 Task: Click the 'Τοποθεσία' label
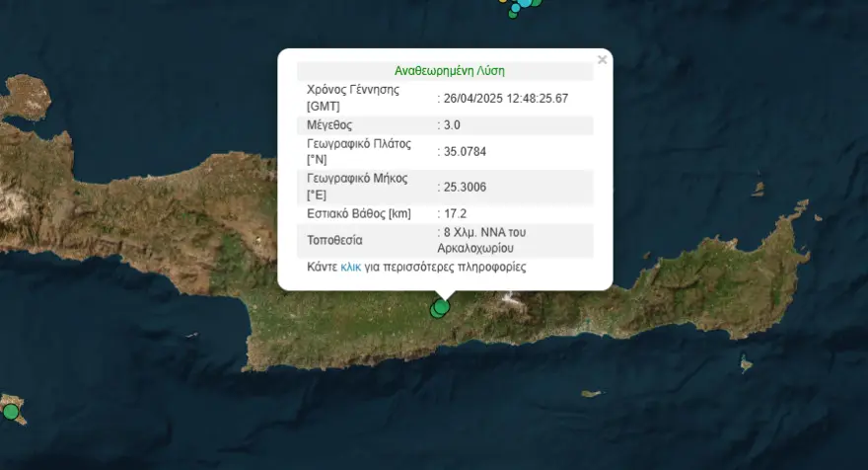pyautogui.click(x=334, y=241)
